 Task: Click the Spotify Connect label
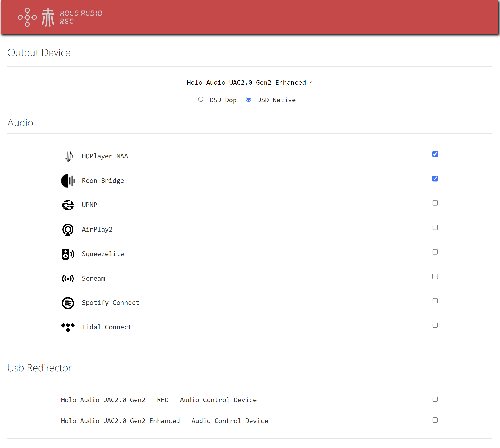click(x=110, y=303)
